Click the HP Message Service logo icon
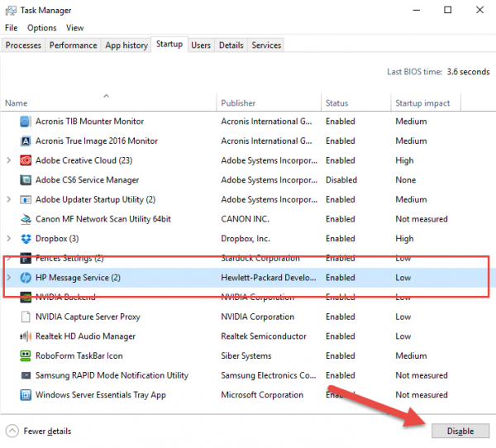 point(26,278)
